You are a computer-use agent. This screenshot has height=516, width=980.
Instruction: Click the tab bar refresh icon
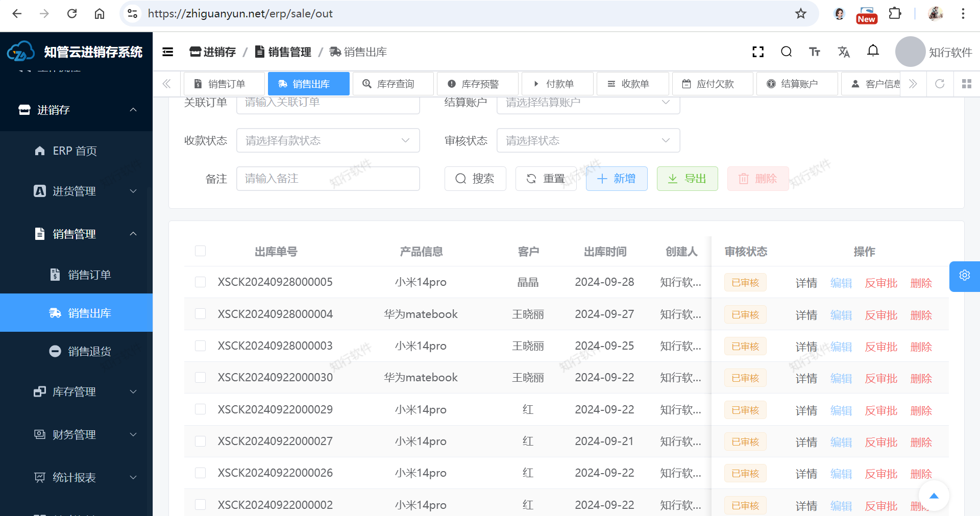940,84
